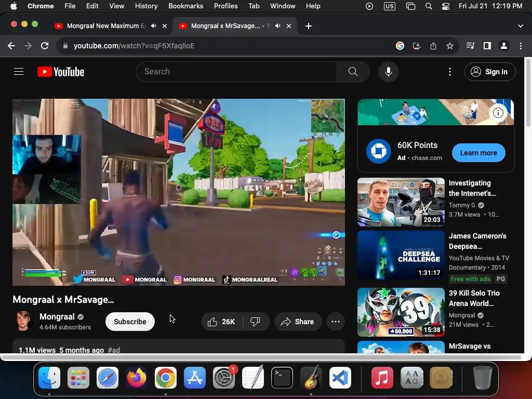Click the US input source menu
Image resolution: width=532 pixels, height=399 pixels.
[390, 6]
